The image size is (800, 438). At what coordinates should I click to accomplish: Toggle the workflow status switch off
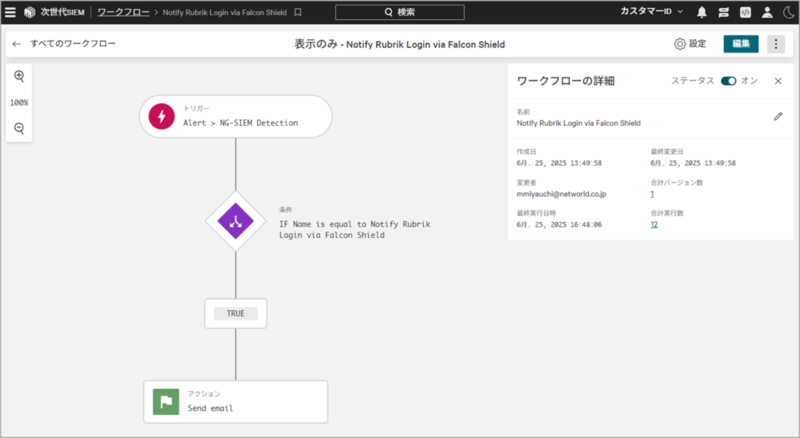click(729, 81)
